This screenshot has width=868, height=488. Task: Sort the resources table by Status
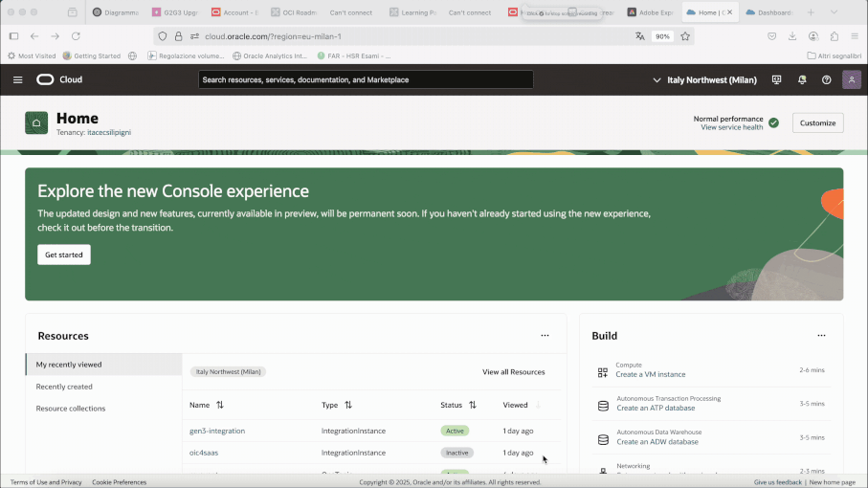pos(472,405)
